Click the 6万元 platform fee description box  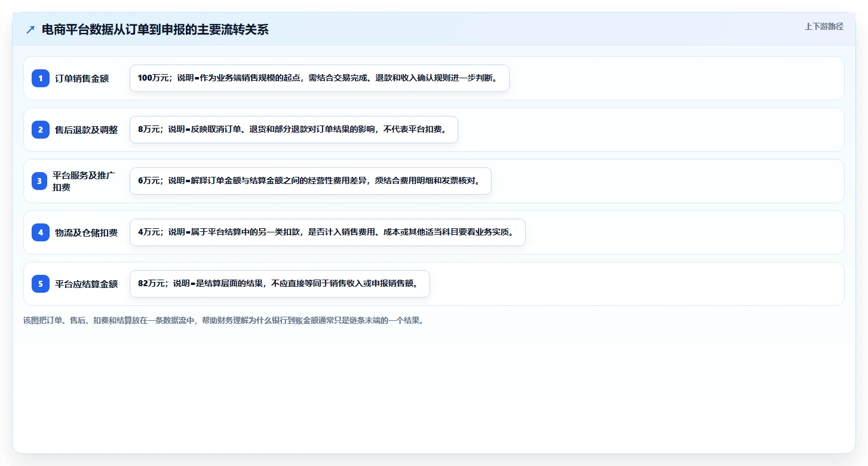311,181
